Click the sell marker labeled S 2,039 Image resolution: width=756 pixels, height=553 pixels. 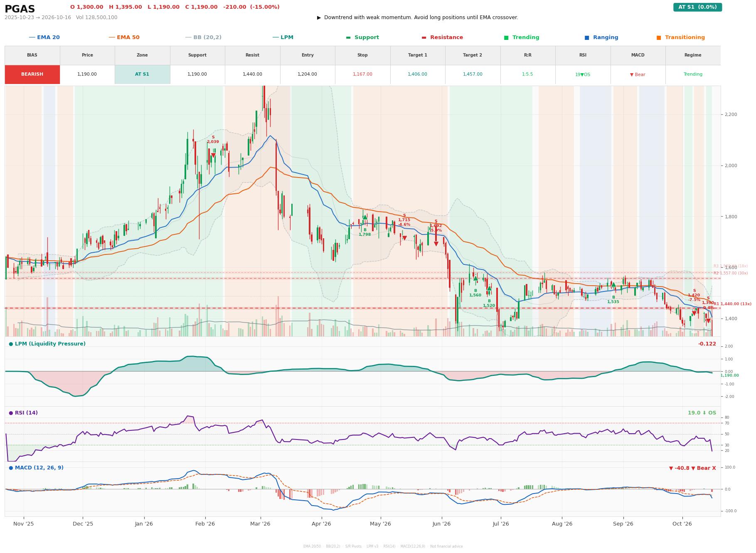click(x=213, y=155)
